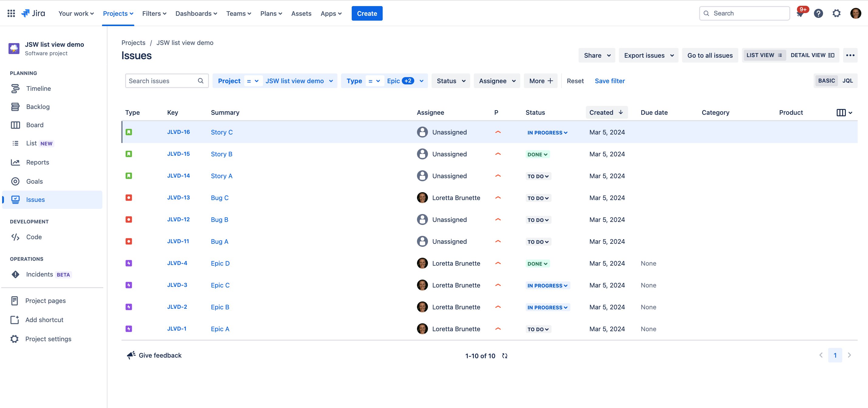Open the Dashboards menu
Screen dimensions: 868x408
click(196, 13)
